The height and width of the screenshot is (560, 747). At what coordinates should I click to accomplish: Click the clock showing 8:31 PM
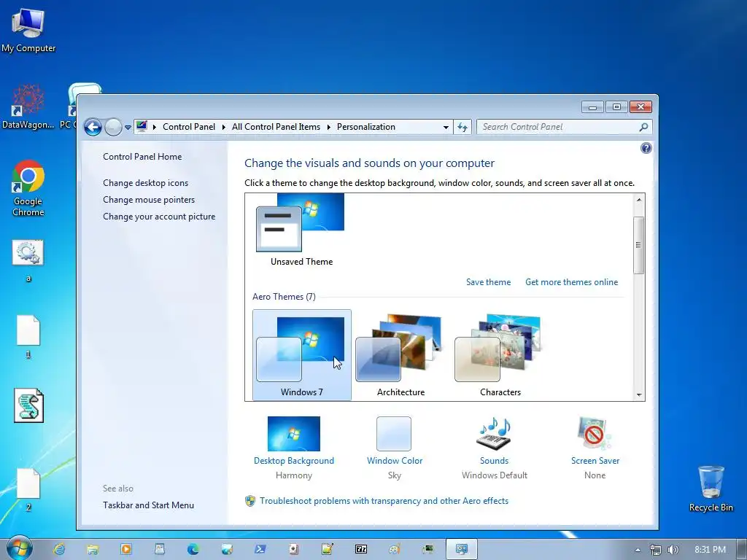point(710,550)
